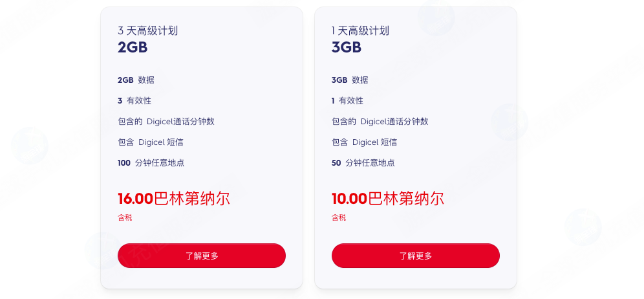Click 了解更多 button on the 2GB plan
This screenshot has height=299, width=644.
pos(201,256)
